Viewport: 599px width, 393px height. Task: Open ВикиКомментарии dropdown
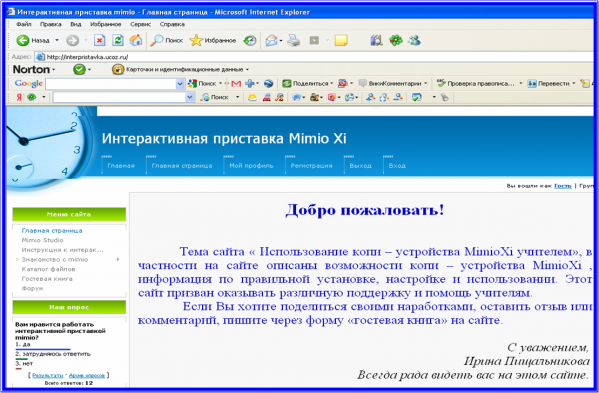(426, 83)
